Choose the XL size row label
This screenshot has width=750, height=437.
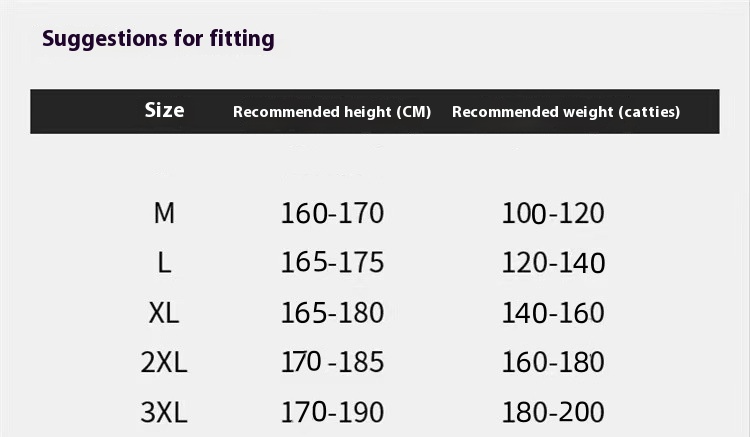(x=164, y=313)
